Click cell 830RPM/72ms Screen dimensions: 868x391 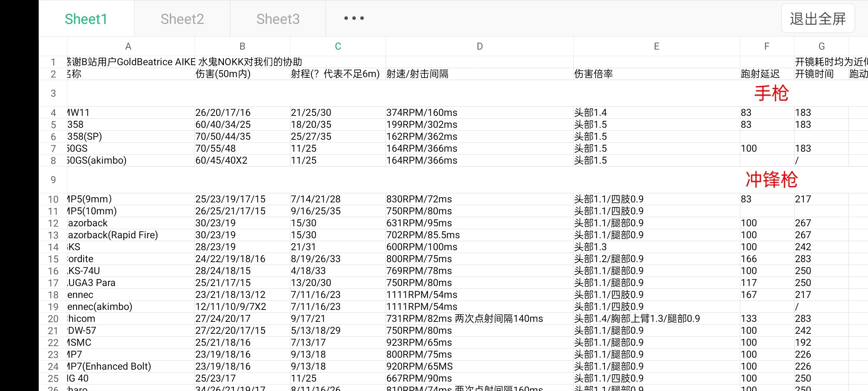(x=480, y=199)
